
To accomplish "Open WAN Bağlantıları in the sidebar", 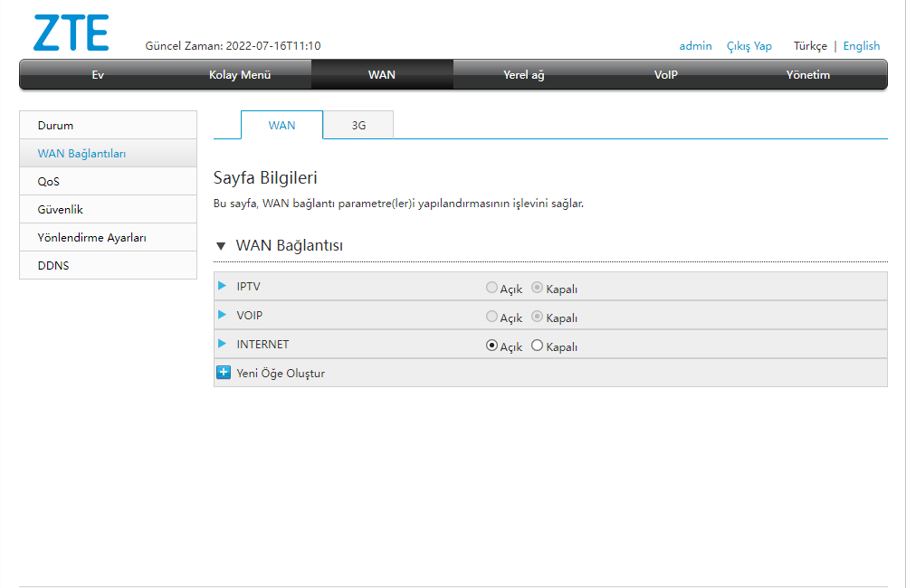I will click(108, 154).
